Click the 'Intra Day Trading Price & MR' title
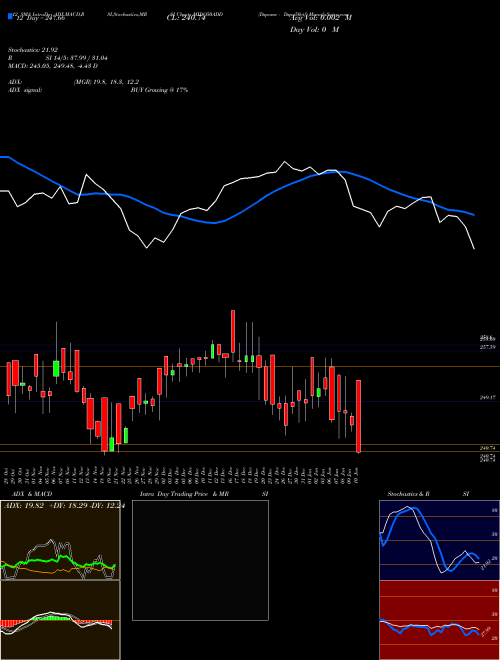The image size is (500, 660). click(184, 494)
